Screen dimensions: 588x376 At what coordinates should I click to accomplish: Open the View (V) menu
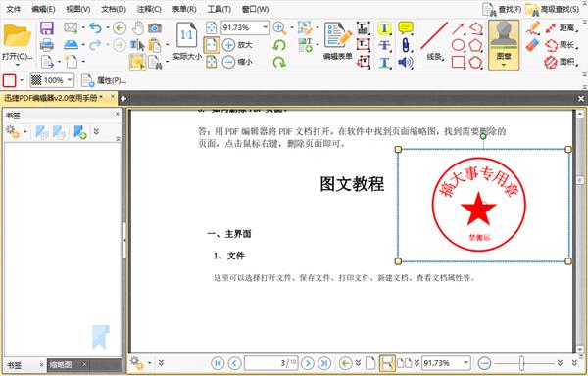pos(78,9)
